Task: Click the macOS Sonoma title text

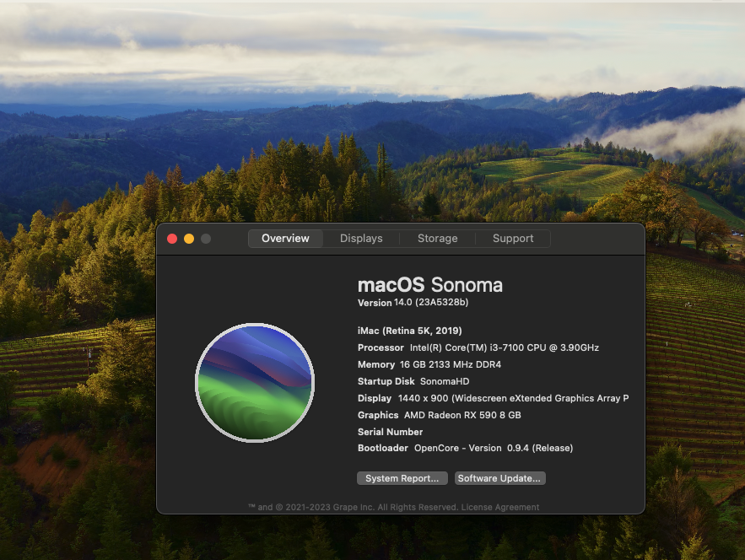Action: click(429, 285)
